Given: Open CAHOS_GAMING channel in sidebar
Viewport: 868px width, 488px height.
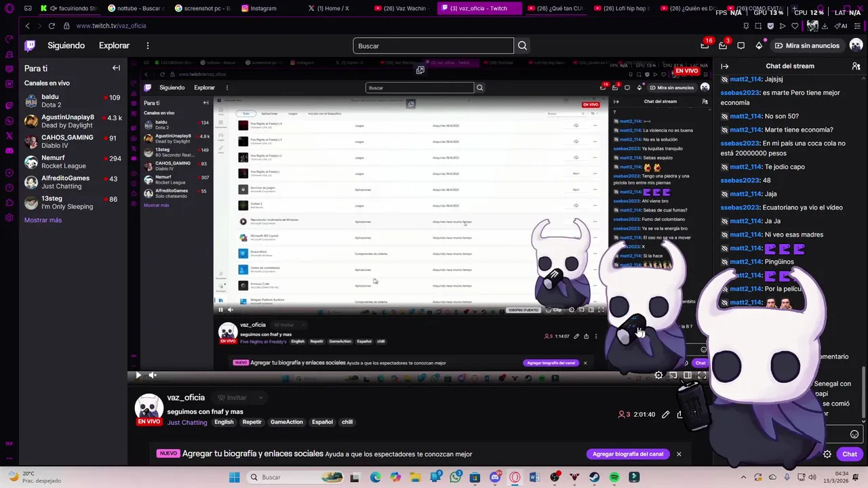Looking at the screenshot, I should pyautogui.click(x=73, y=142).
